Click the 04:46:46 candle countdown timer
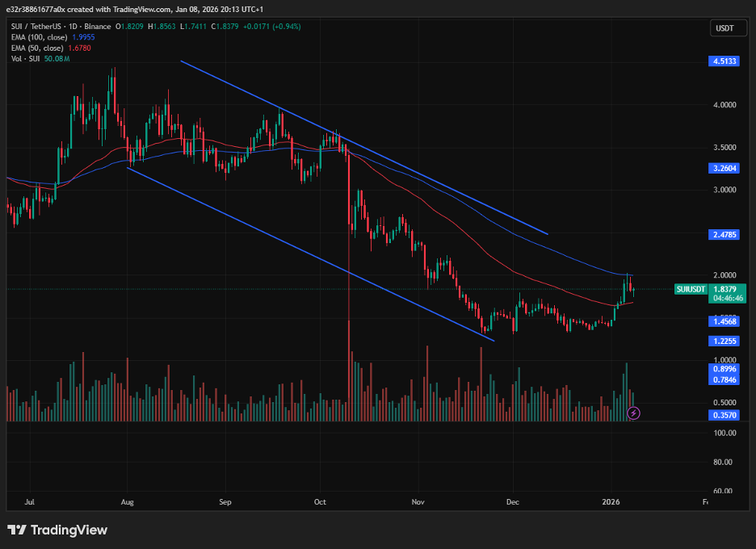 [x=728, y=298]
